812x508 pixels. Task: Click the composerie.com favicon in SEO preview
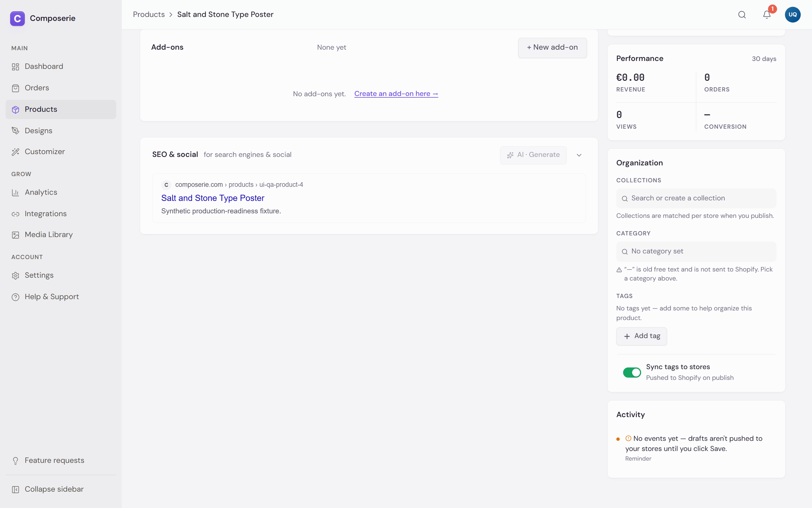(x=166, y=185)
